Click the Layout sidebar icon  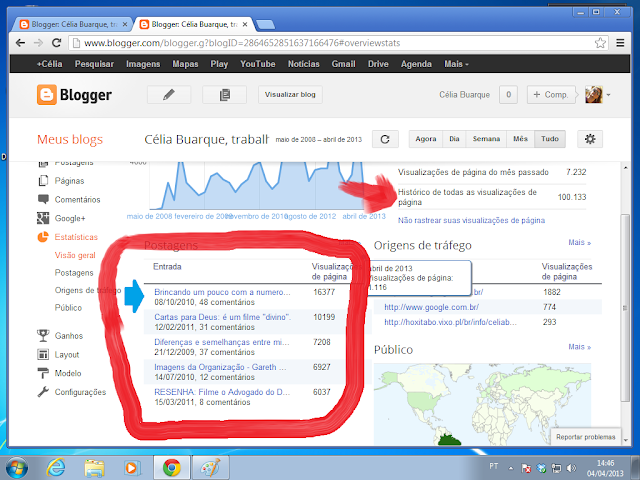(43, 354)
